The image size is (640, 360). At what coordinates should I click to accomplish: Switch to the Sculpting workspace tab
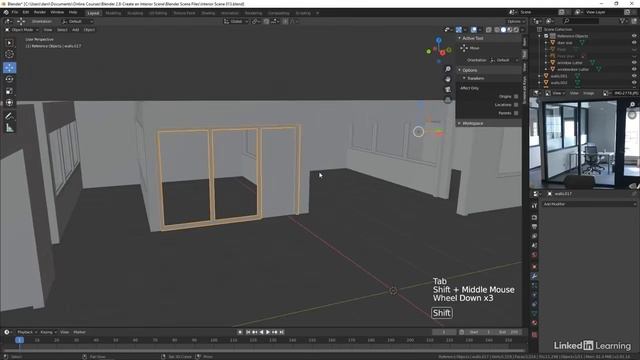point(135,13)
